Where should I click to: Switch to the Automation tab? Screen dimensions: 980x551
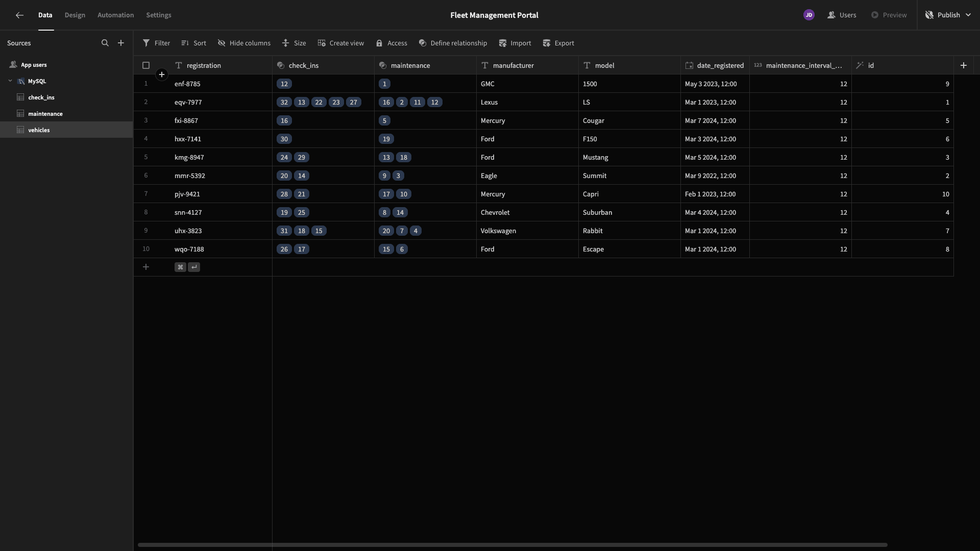116,15
